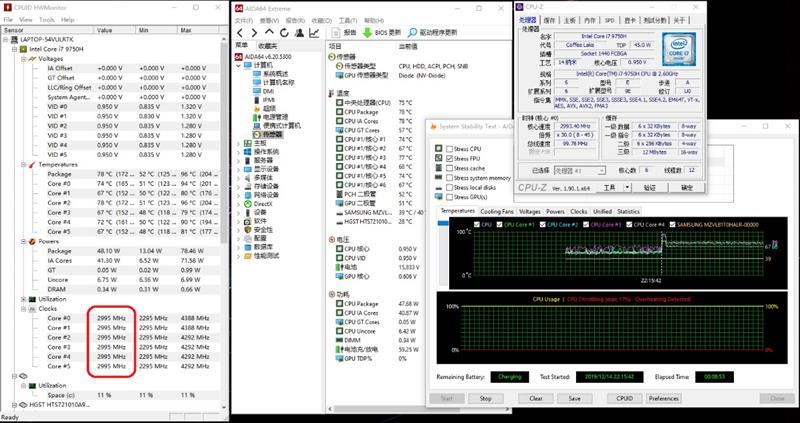
Task: Select 系统概述 in the AIDA64 tree
Action: (270, 73)
